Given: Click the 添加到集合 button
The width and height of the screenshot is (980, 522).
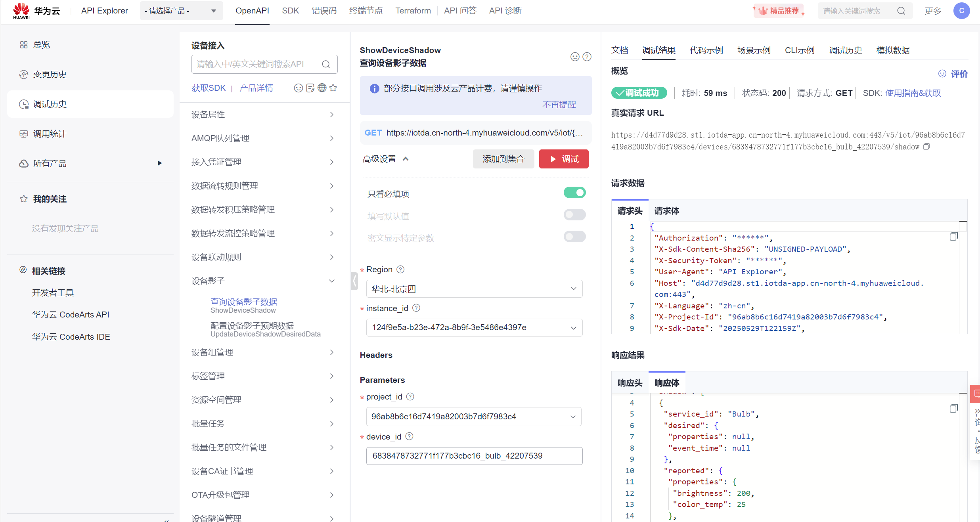Looking at the screenshot, I should click(x=503, y=159).
